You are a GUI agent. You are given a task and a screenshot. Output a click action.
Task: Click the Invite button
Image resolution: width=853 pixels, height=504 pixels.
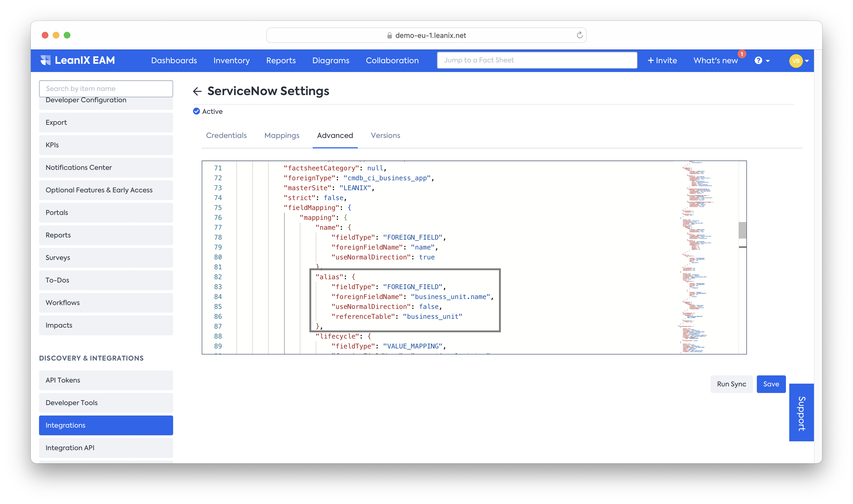[662, 60]
